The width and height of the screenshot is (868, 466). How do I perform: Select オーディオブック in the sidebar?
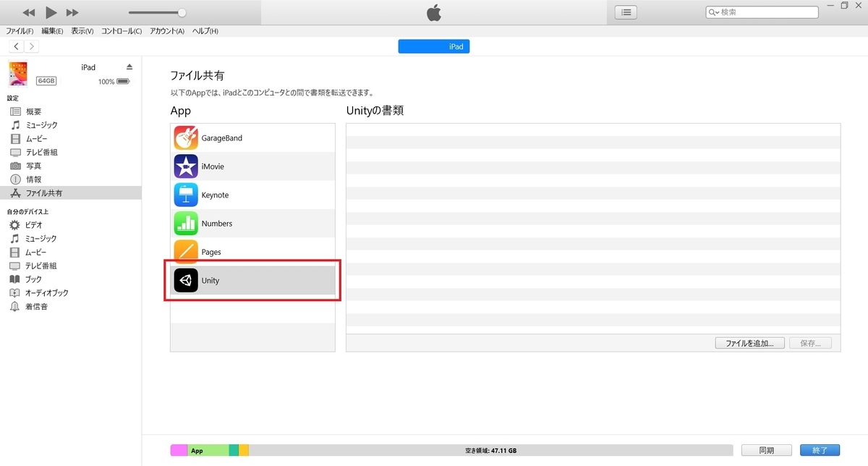[x=47, y=293]
